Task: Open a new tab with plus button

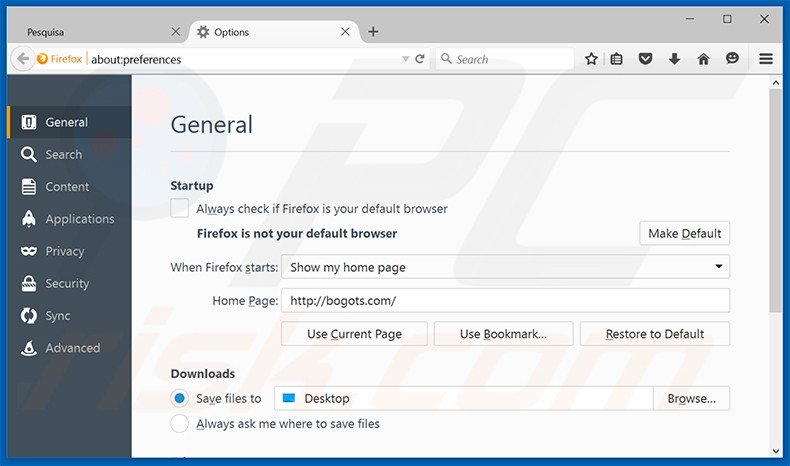Action: click(x=373, y=32)
